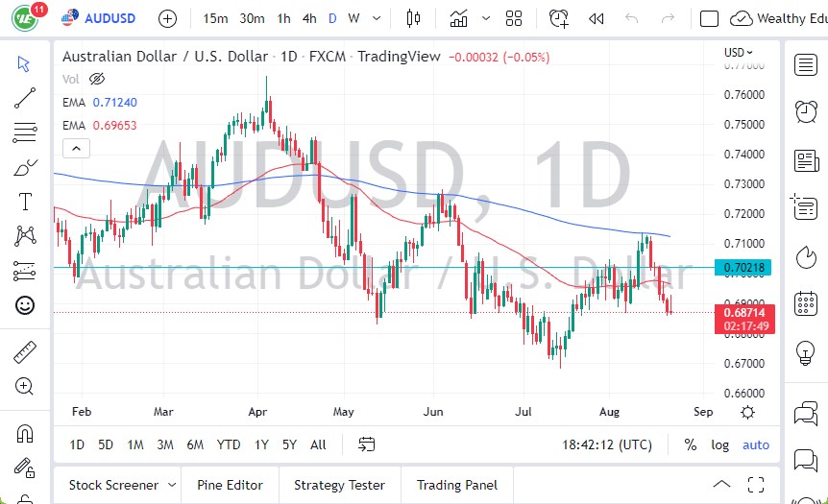Open the bar replay rewind icon
Screen dimensions: 828x504
pyautogui.click(x=597, y=18)
